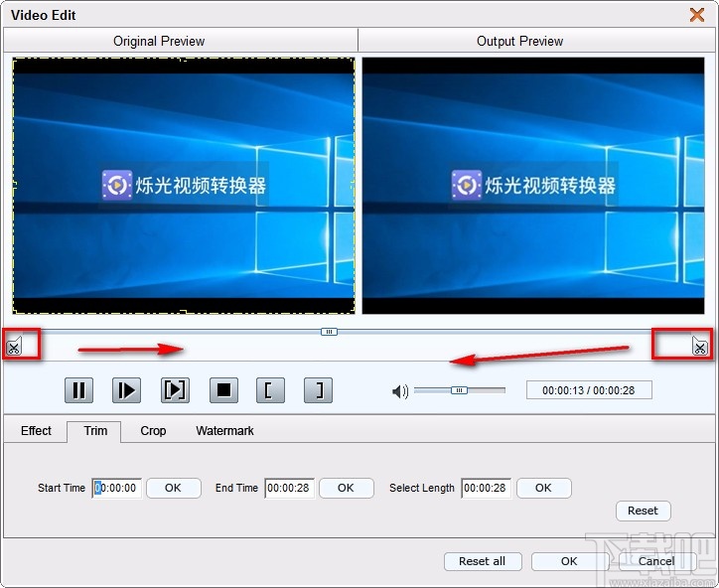Screen dimensions: 719x588
Task: Click the Reset all button
Action: [483, 561]
